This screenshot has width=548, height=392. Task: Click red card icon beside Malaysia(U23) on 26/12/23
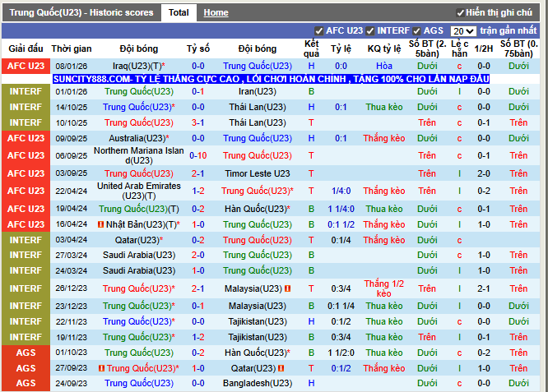(x=288, y=288)
